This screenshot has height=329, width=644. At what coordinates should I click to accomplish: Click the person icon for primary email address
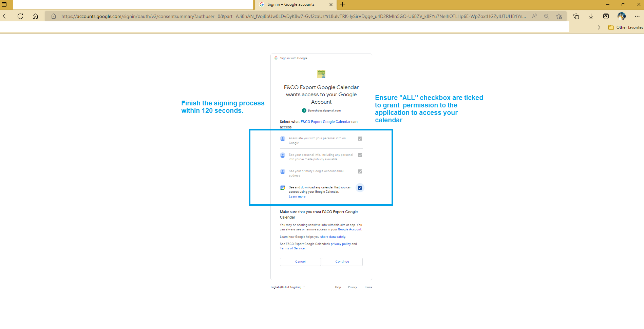(283, 171)
